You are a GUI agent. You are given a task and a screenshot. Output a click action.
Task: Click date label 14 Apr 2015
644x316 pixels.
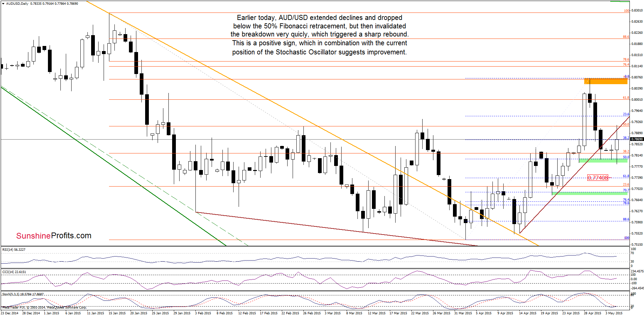pos(528,313)
